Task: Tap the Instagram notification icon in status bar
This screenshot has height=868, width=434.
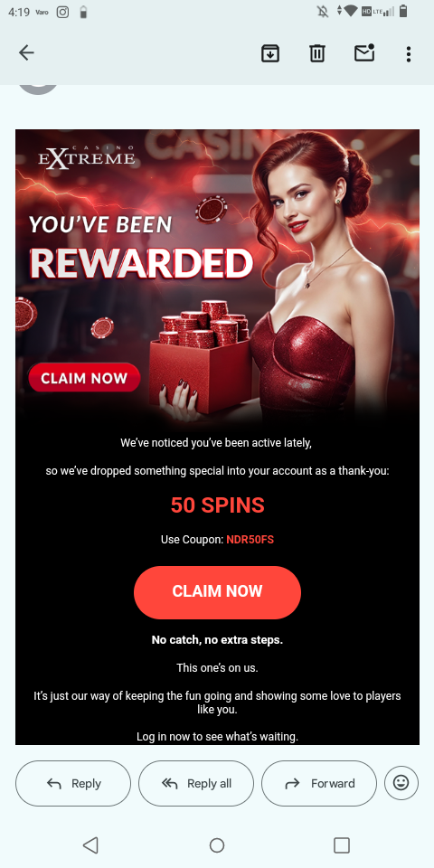Action: [62, 12]
